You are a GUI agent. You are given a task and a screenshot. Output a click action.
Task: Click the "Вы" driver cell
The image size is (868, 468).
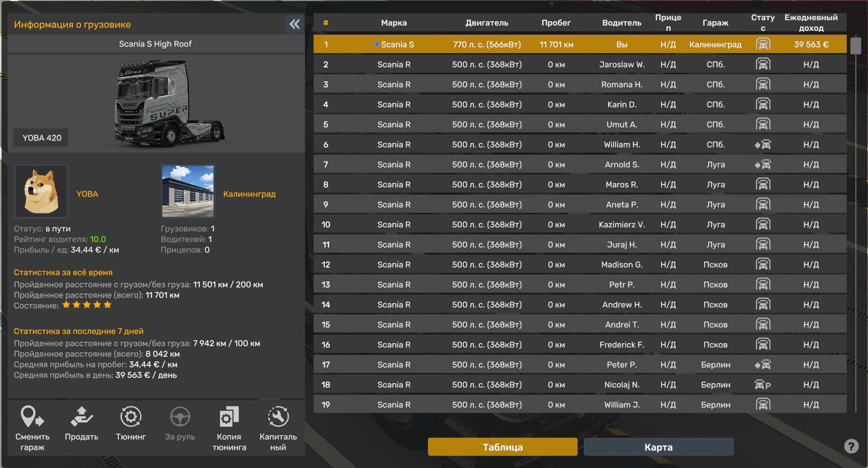pyautogui.click(x=622, y=44)
